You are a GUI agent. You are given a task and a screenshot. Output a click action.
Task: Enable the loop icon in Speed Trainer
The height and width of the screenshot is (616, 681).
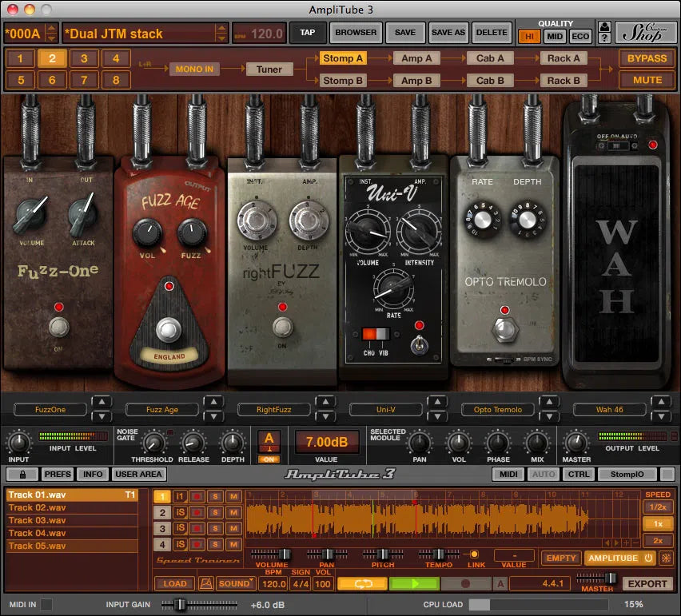[x=364, y=583]
